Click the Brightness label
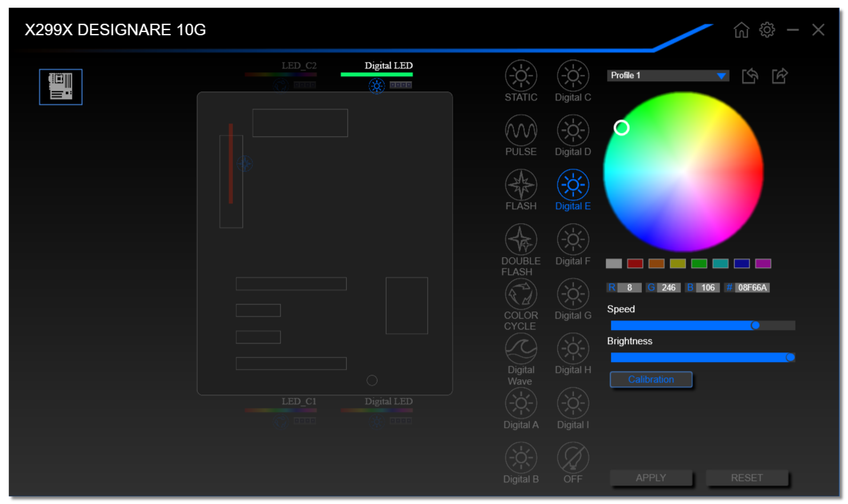Screen dimensions: 848x504 pyautogui.click(x=630, y=342)
